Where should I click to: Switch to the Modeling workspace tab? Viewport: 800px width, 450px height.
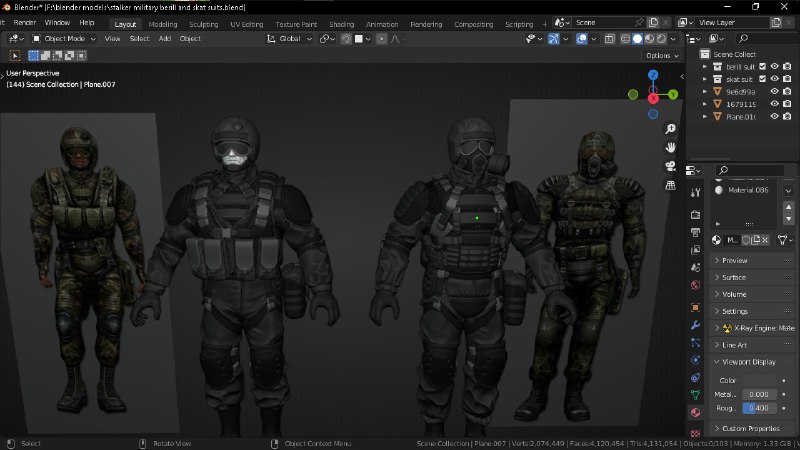tap(163, 24)
